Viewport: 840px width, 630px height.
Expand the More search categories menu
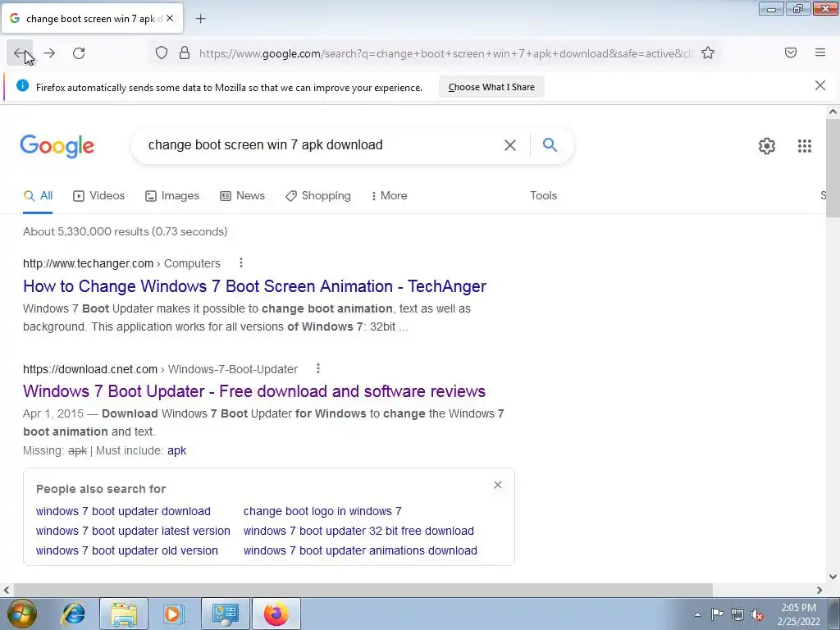pos(390,196)
